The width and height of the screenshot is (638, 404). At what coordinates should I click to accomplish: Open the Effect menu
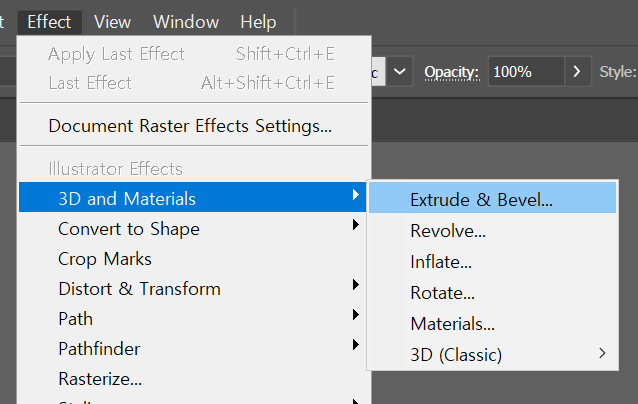tap(49, 22)
